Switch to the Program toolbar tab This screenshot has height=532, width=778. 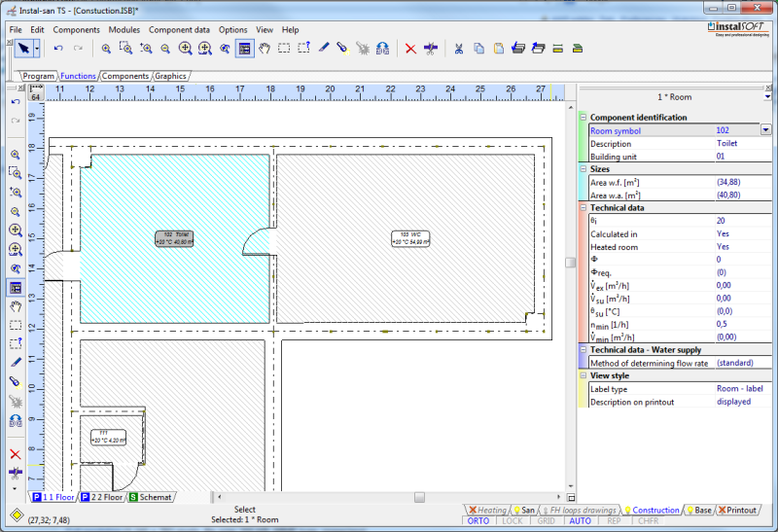(x=38, y=76)
